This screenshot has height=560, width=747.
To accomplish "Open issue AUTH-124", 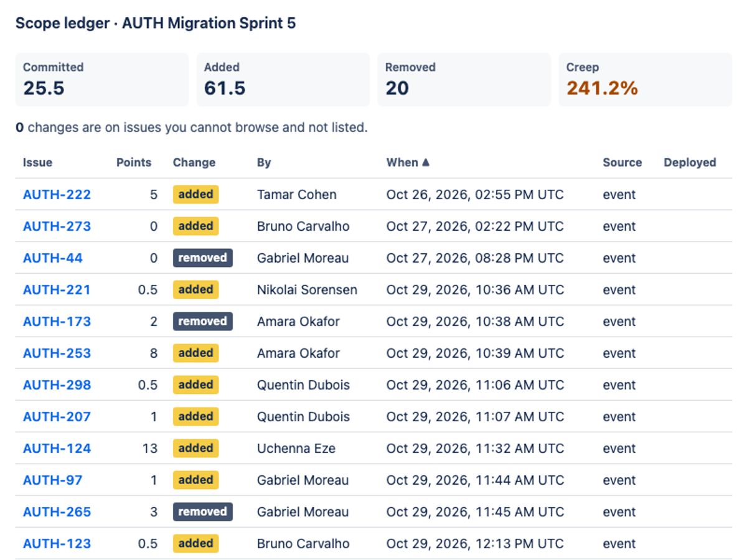I will coord(57,449).
